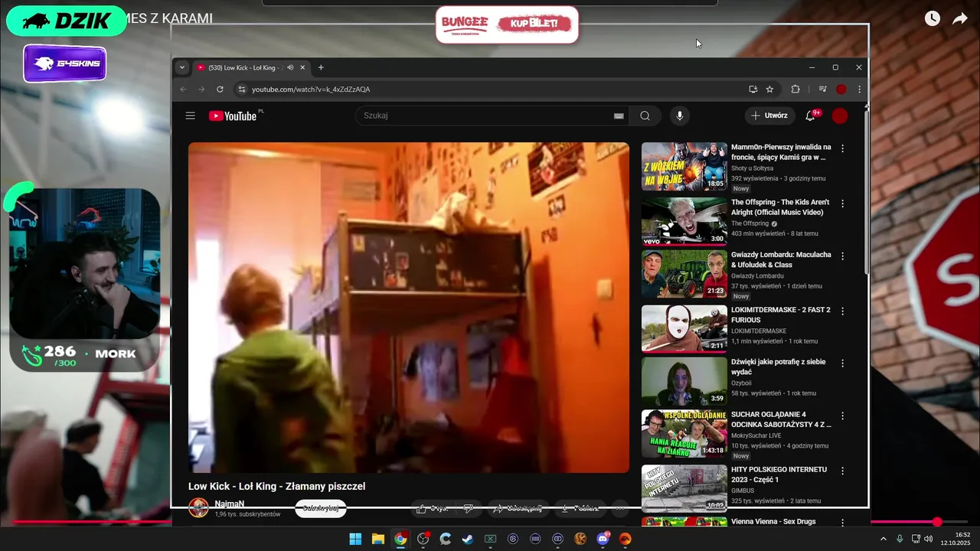
Task: Open MammOn-Pierwszy inwalida video thumbnail
Action: click(x=684, y=166)
